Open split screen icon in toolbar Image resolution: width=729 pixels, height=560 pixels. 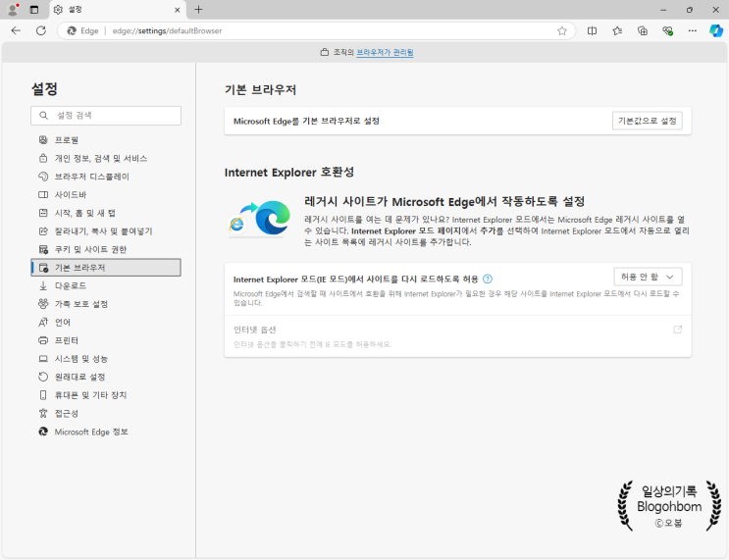tap(592, 31)
